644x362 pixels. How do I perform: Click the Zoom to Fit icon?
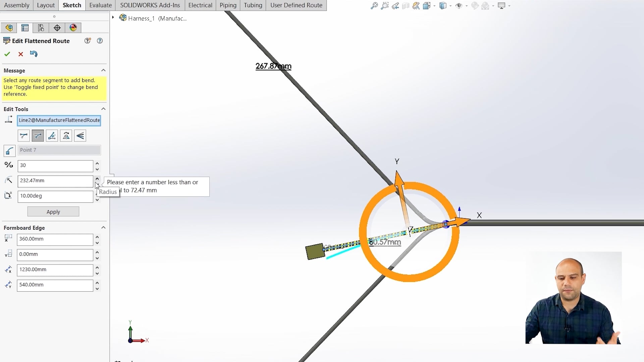coord(374,6)
